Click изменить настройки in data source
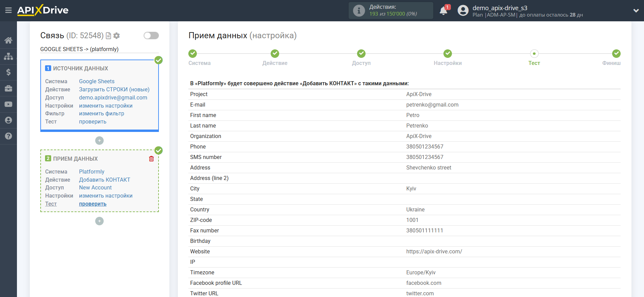The width and height of the screenshot is (644, 297). (x=106, y=106)
